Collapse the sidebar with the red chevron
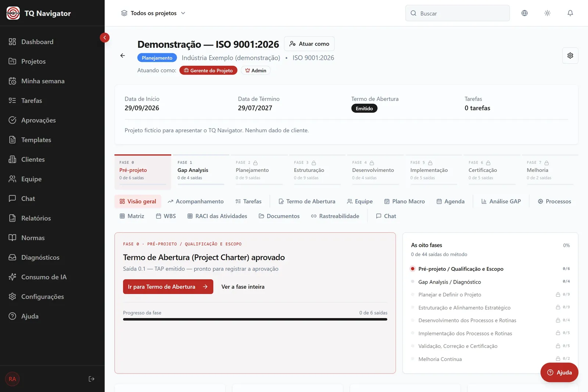Screen dimensions: 588x392 point(105,37)
